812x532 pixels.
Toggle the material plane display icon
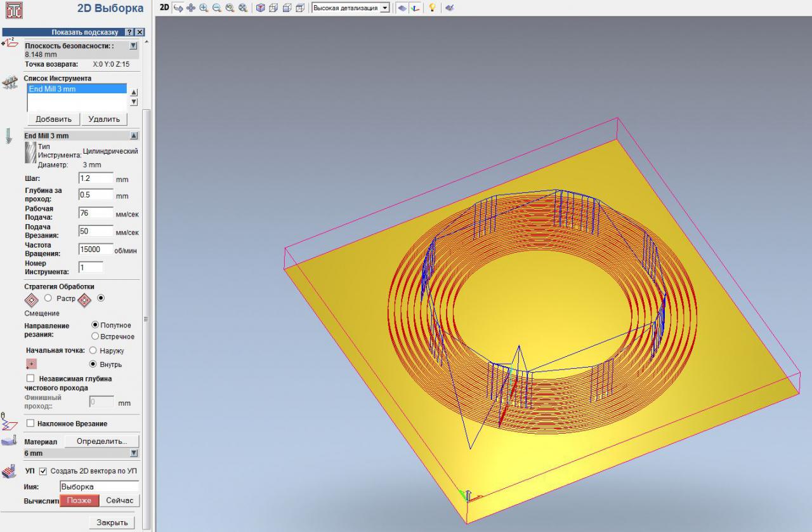(x=402, y=8)
